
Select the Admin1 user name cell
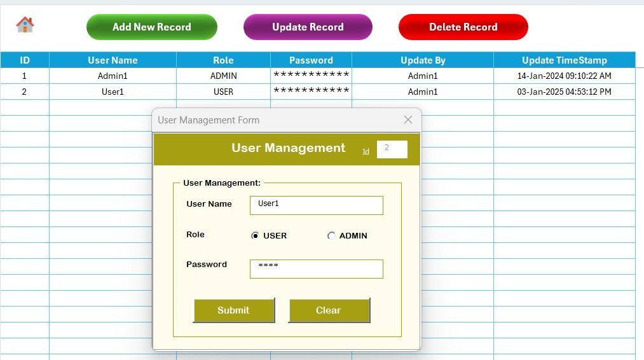113,76
